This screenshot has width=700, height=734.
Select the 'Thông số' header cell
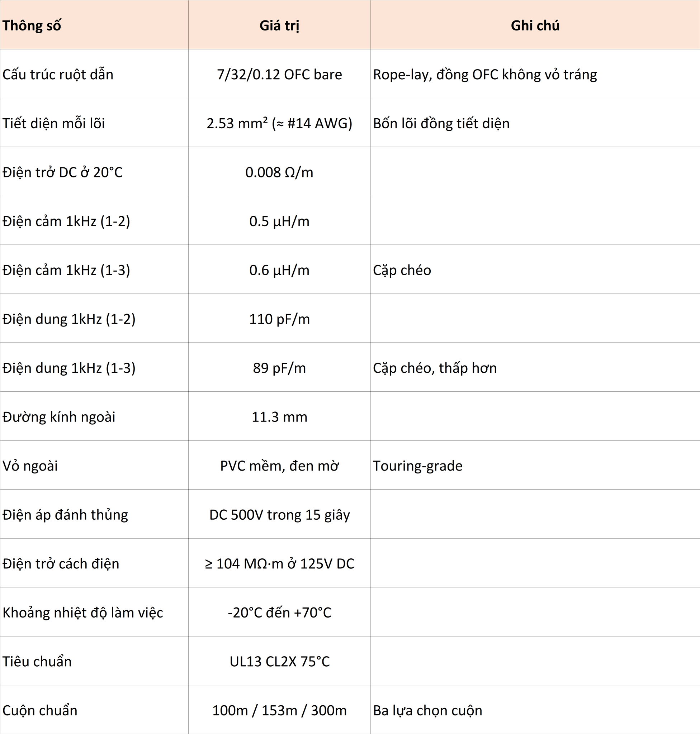tap(94, 25)
